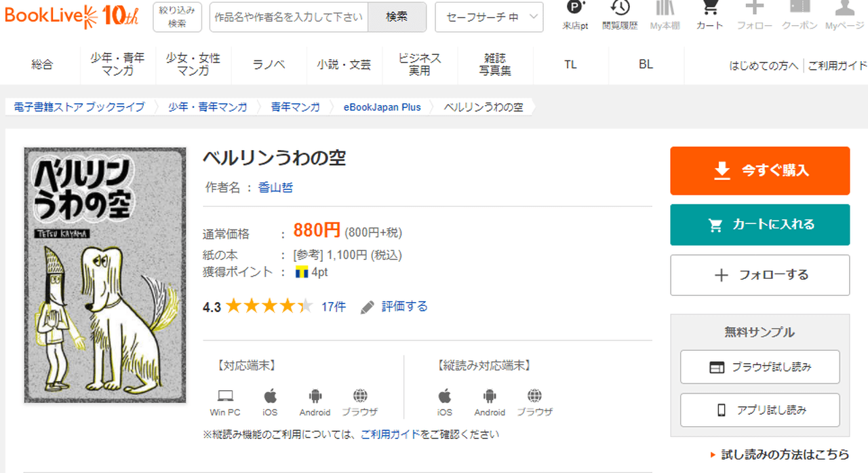Click the search input field
Viewport: 868px width, 473px height.
[289, 17]
